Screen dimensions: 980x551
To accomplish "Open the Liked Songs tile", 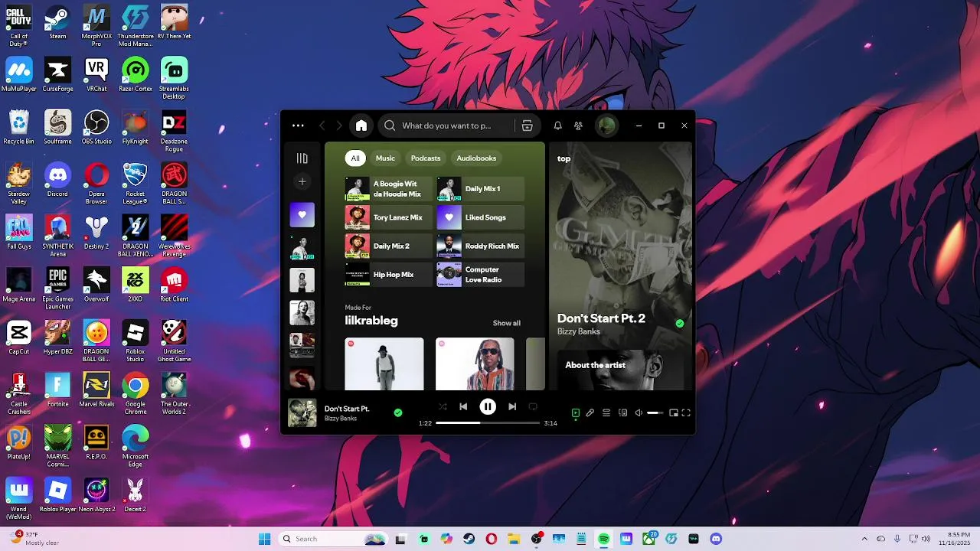I will click(481, 217).
